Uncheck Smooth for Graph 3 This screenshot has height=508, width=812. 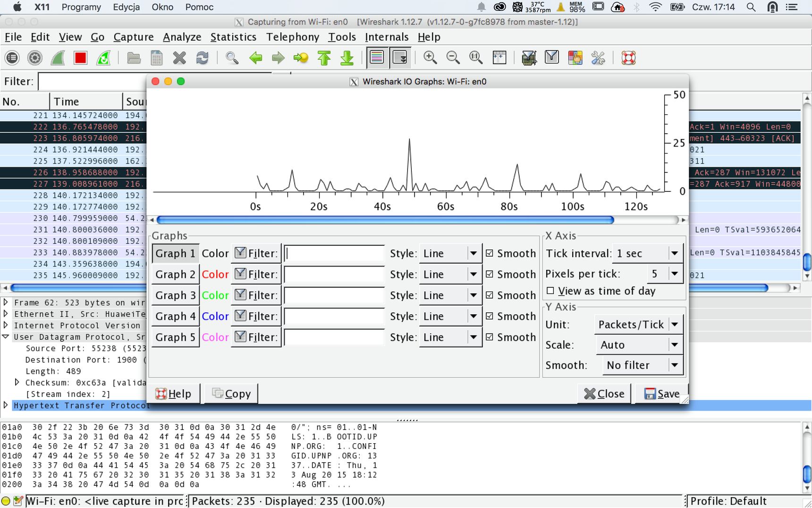pyautogui.click(x=490, y=295)
